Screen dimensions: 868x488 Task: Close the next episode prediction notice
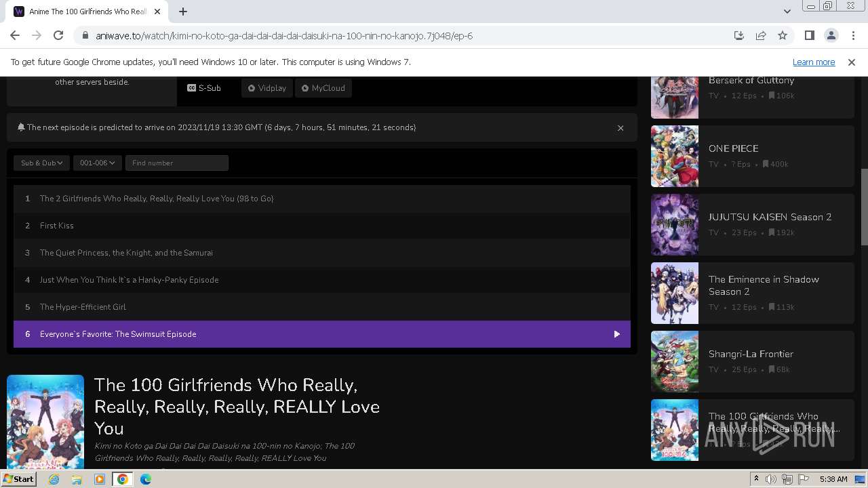[x=620, y=127]
